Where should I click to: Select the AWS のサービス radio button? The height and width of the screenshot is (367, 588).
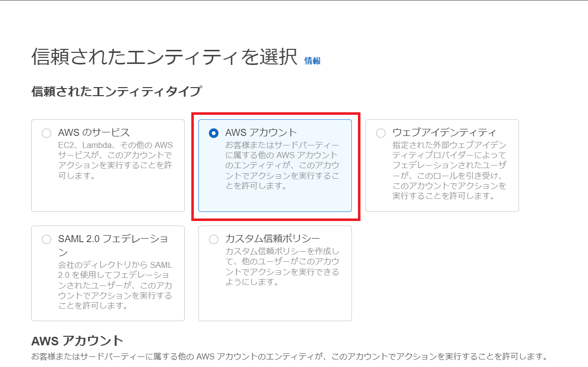click(46, 133)
